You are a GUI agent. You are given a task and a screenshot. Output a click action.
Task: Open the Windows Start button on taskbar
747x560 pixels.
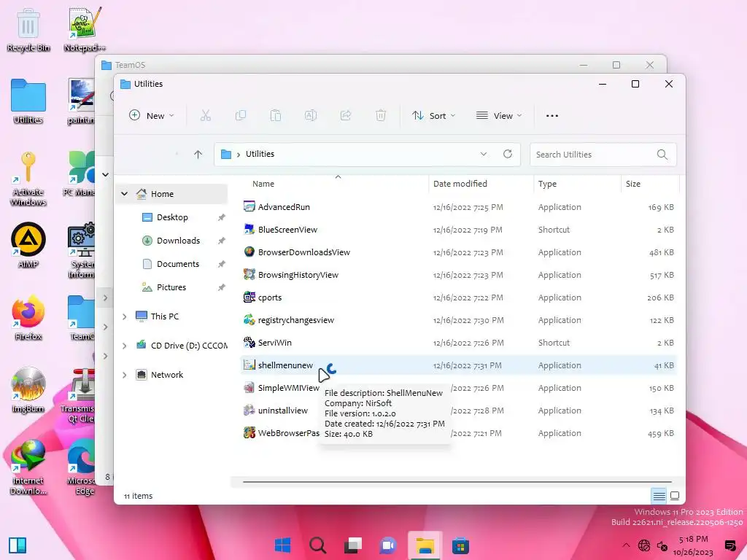click(x=282, y=545)
